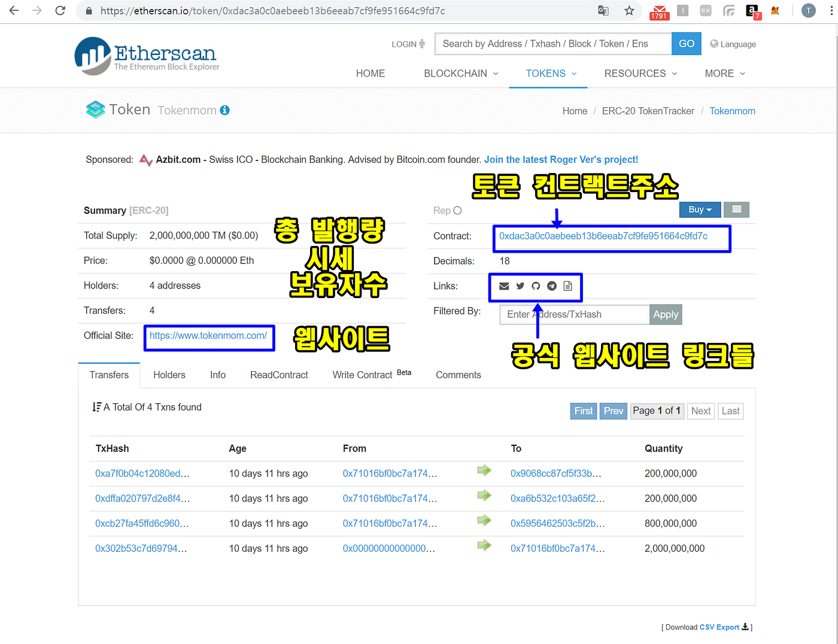Click the list menu icon beside Buy

[x=736, y=209]
